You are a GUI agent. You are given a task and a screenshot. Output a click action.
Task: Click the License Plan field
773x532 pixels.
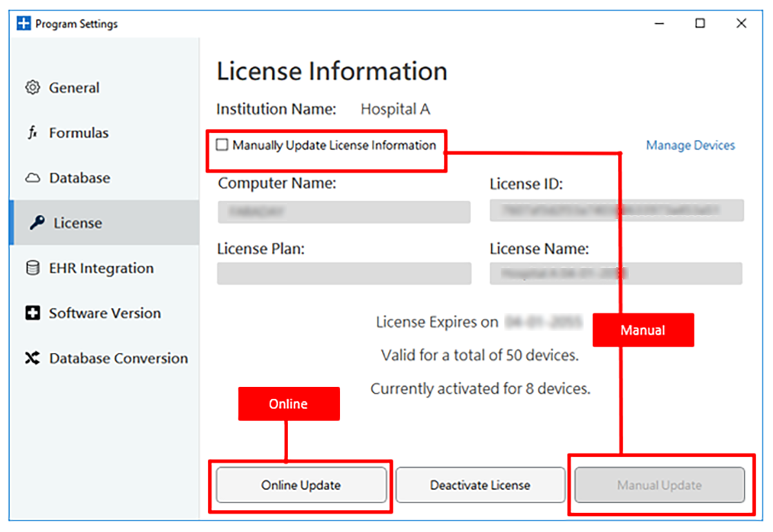click(x=343, y=273)
